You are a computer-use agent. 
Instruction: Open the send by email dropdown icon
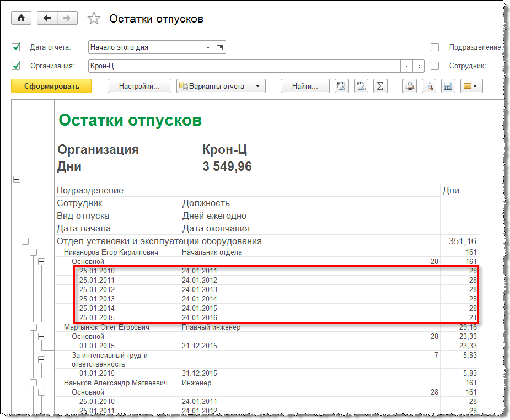[x=471, y=86]
